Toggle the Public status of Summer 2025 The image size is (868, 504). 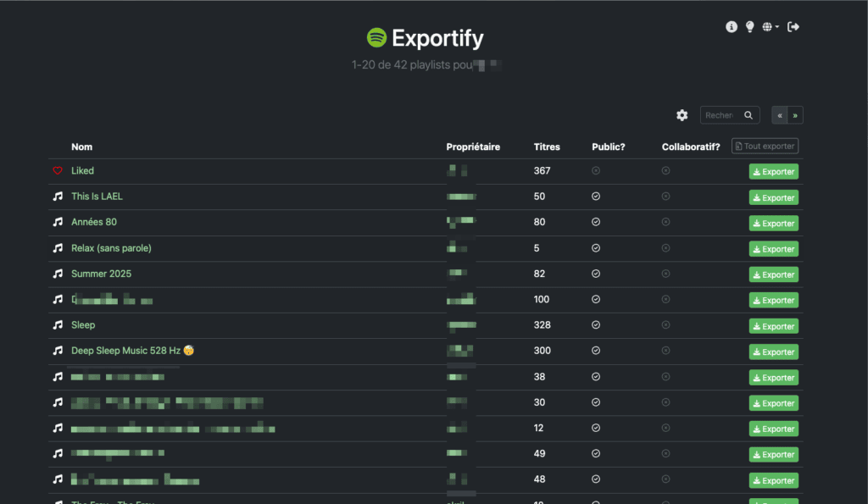[596, 274]
